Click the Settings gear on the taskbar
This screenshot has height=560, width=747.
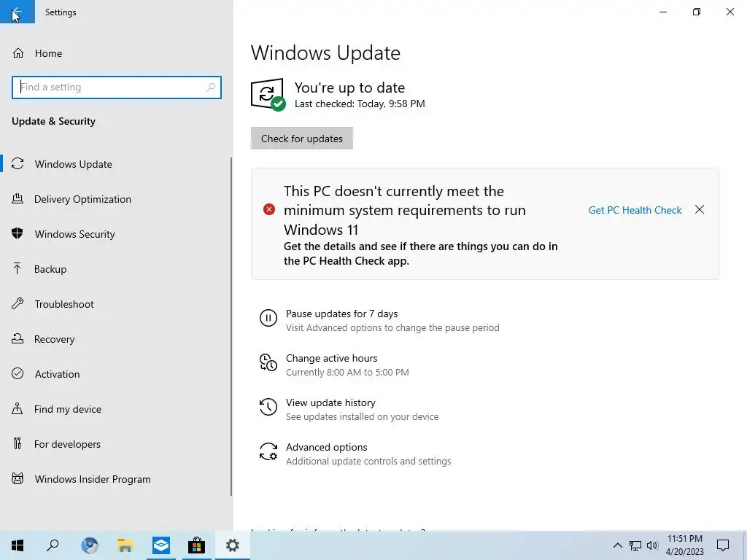tap(233, 545)
